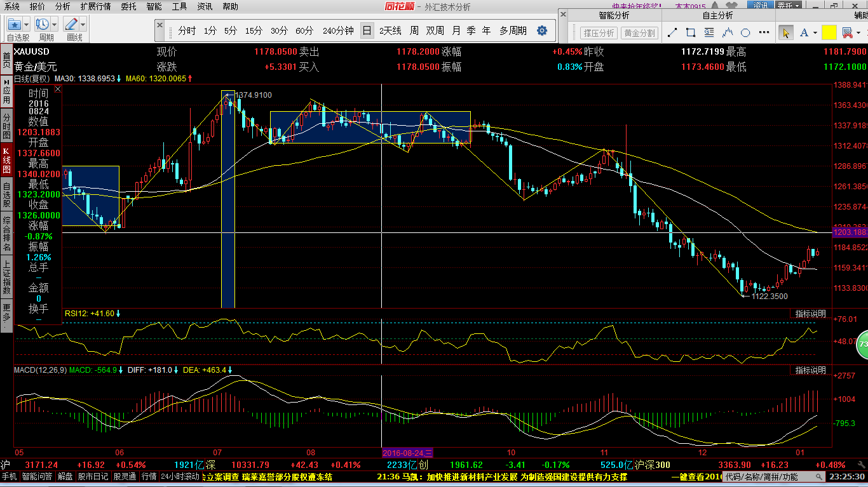Click the shirt skin icon in title bar
The height and width of the screenshot is (487, 868).
coord(732,5)
